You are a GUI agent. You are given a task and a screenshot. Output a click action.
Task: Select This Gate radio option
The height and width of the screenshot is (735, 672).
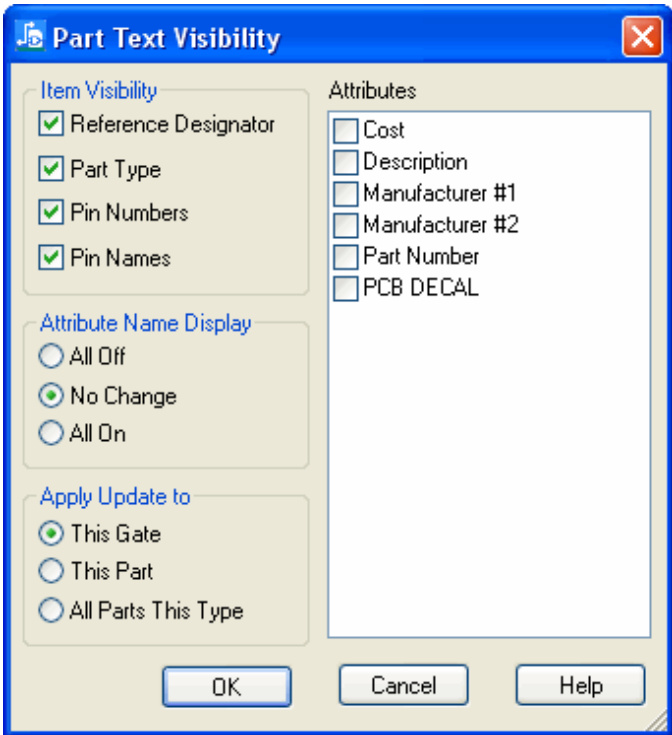(51, 534)
